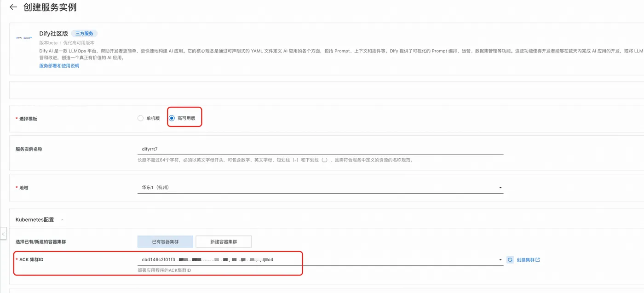
Task: Select the 高可用版 template radio
Action: (172, 118)
